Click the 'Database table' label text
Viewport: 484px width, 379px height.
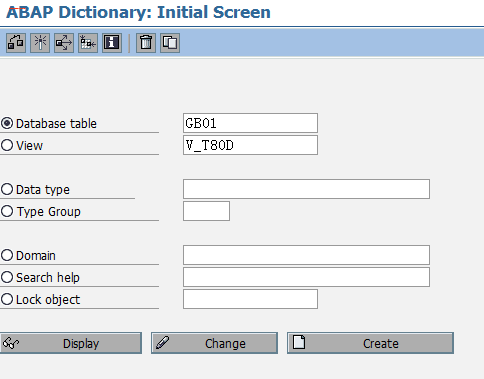[x=56, y=124]
